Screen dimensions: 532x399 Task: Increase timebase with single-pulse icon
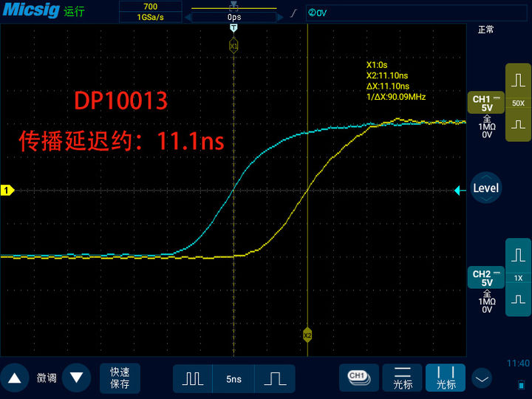[x=275, y=378]
